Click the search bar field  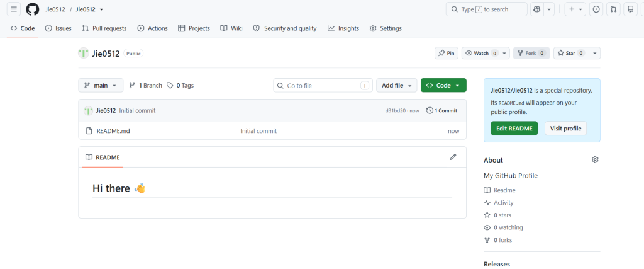[x=487, y=9]
